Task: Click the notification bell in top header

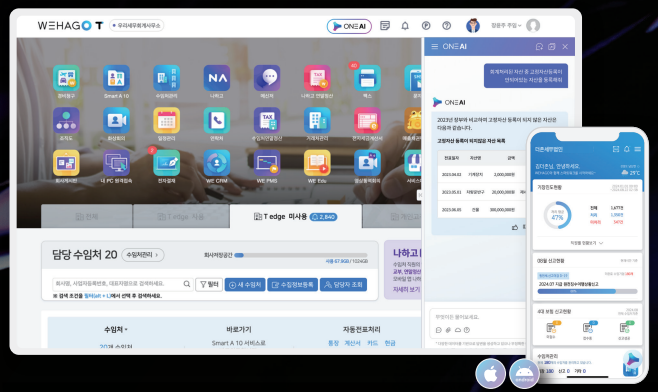Action: pos(405,26)
